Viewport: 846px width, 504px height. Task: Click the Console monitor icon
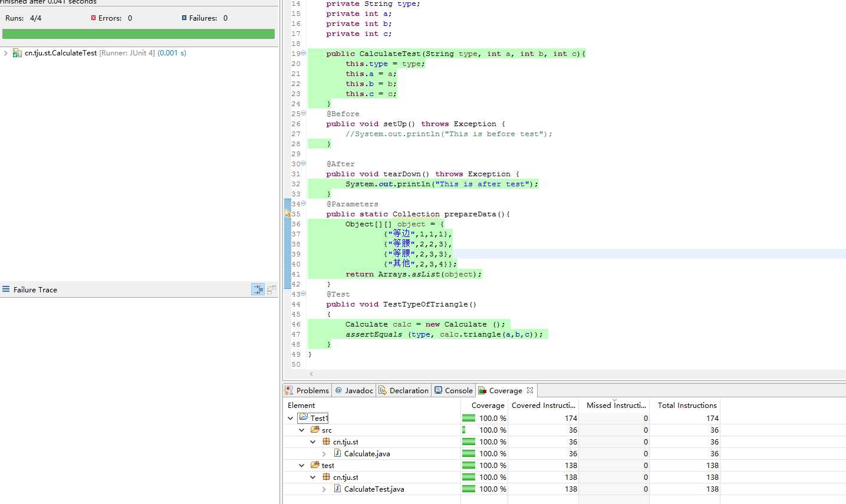pos(438,390)
